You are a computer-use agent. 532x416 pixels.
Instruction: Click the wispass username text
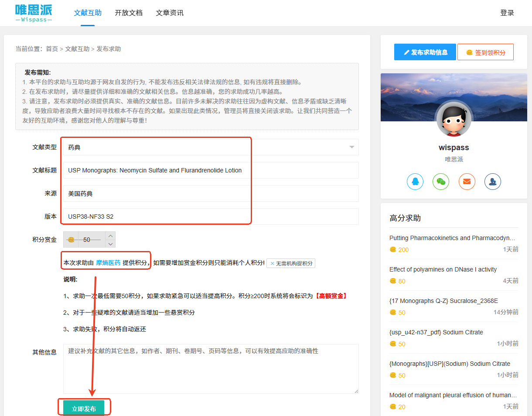[x=454, y=148]
